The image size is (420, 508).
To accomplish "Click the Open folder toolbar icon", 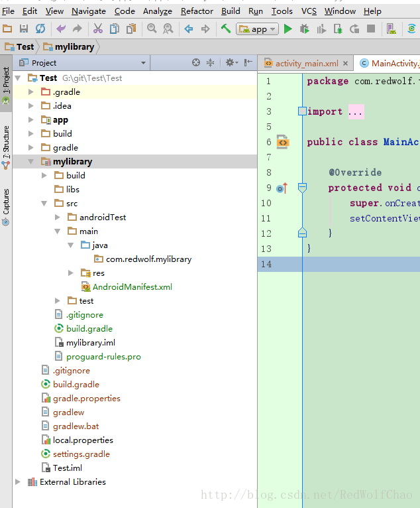I will coord(7,29).
